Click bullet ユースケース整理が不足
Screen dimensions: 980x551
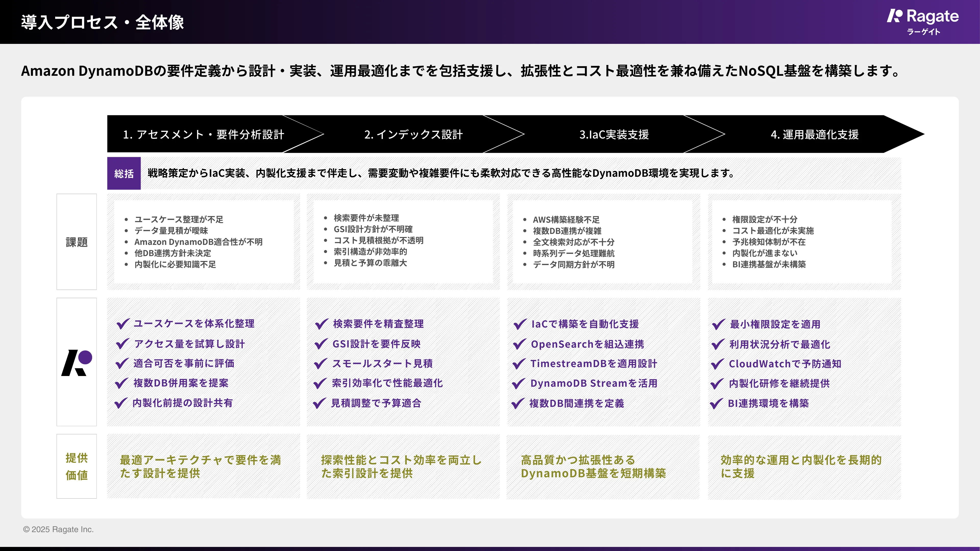coord(179,219)
